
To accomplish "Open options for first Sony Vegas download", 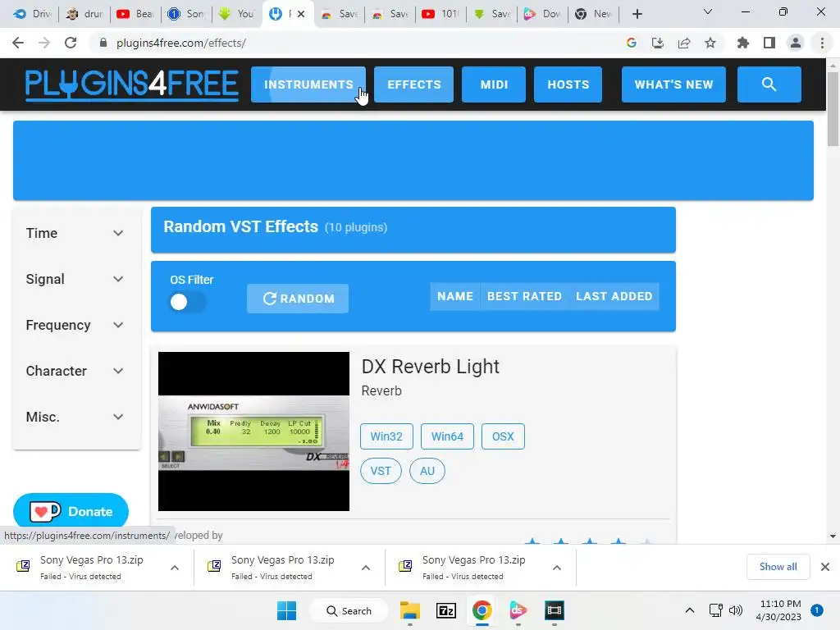I will click(175, 568).
